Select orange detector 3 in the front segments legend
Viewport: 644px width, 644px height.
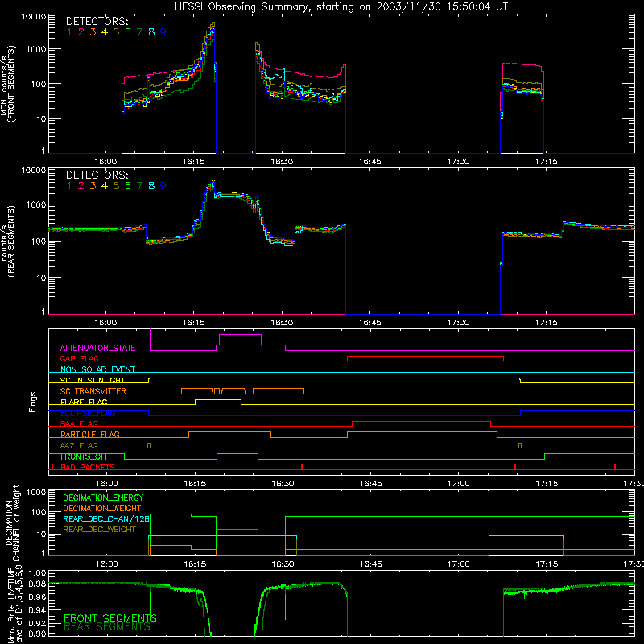[93, 31]
